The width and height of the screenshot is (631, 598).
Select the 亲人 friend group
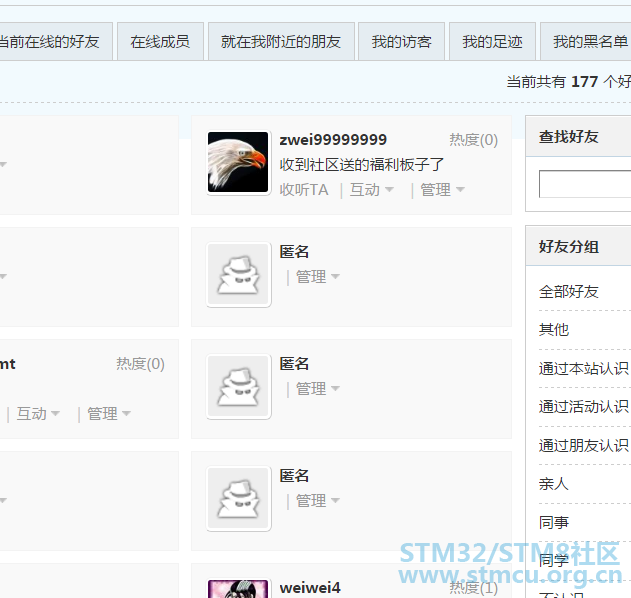point(554,484)
